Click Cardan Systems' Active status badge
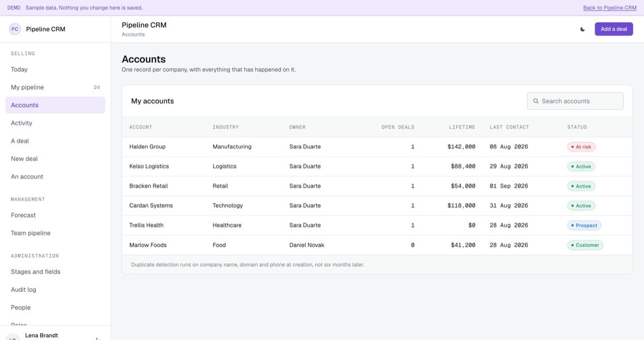Image resolution: width=644 pixels, height=340 pixels. pos(581,205)
